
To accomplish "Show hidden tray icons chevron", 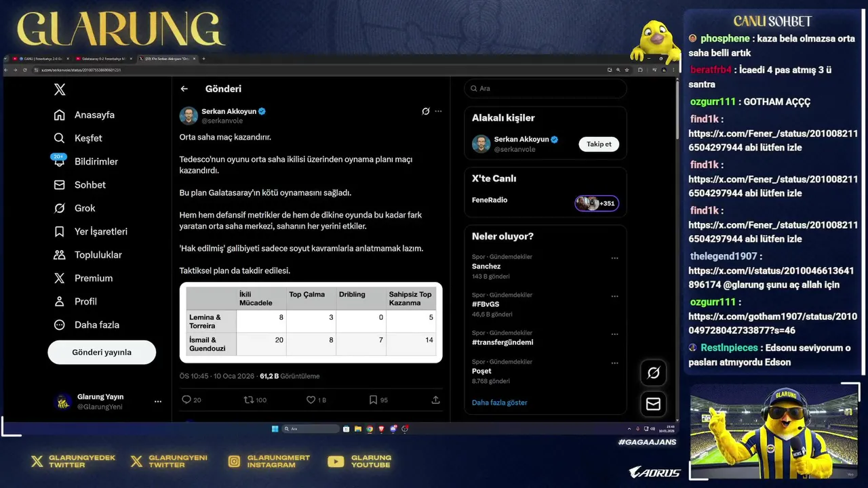I will click(x=629, y=429).
